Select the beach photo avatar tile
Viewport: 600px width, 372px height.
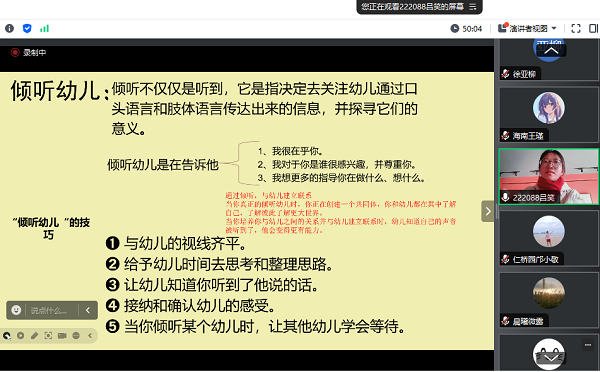549,232
